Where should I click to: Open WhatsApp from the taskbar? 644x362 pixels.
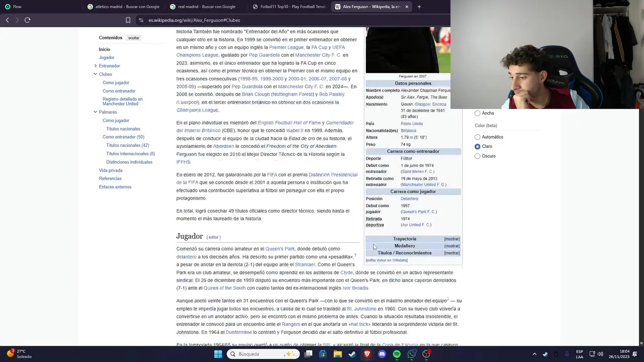[412, 354]
